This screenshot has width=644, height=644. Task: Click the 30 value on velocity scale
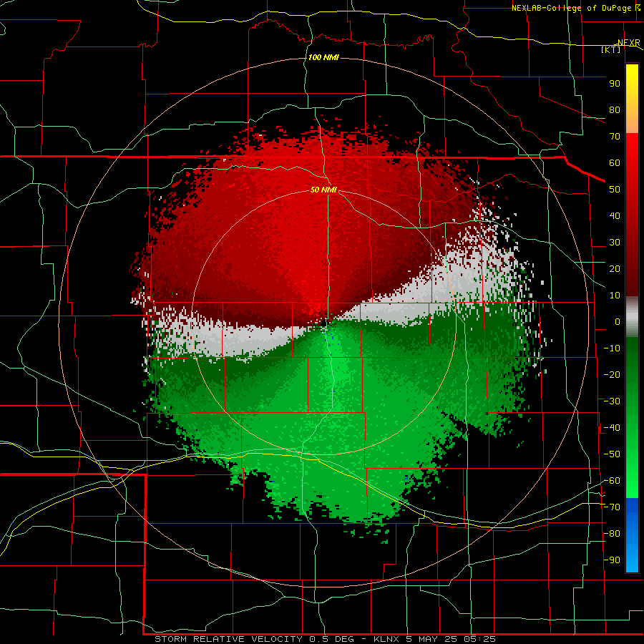(x=615, y=243)
